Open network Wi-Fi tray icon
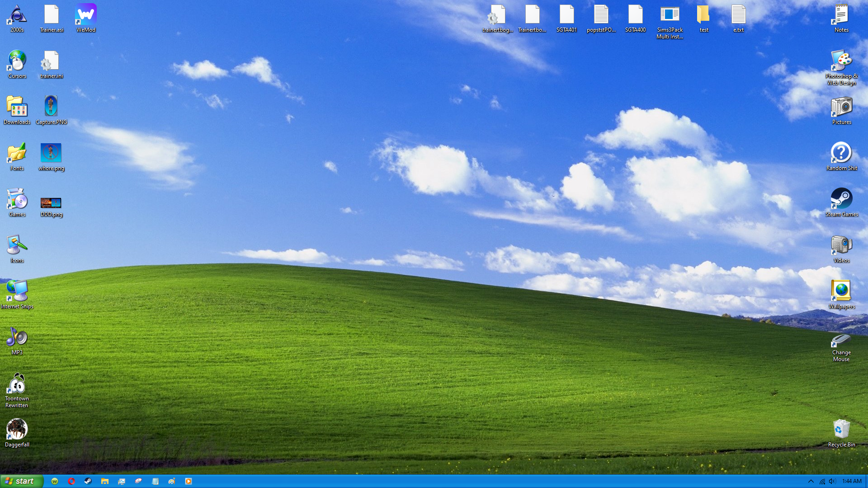Viewport: 868px width, 488px height. coord(822,481)
